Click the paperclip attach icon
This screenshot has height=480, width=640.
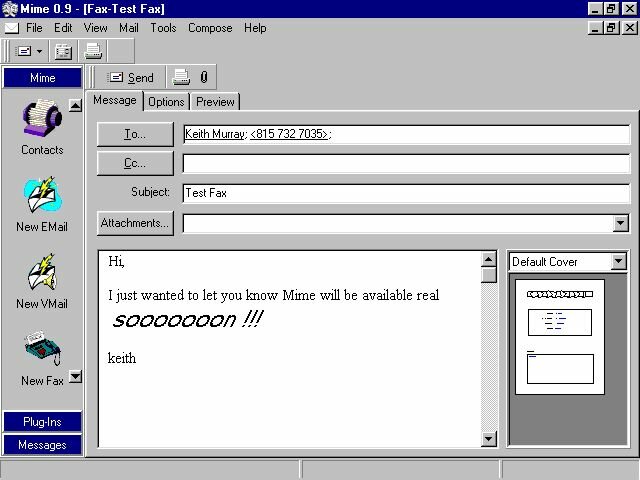coord(204,77)
